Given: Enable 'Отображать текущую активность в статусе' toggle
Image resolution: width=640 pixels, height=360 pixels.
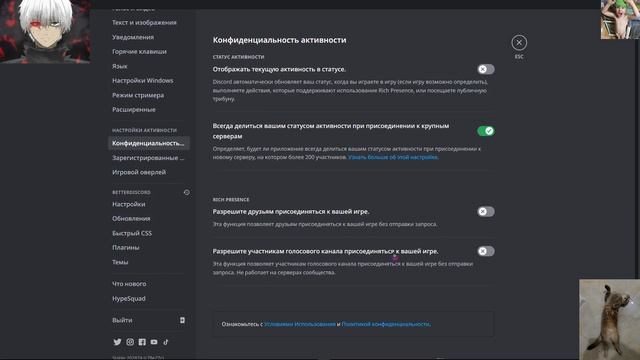Looking at the screenshot, I should coord(486,69).
